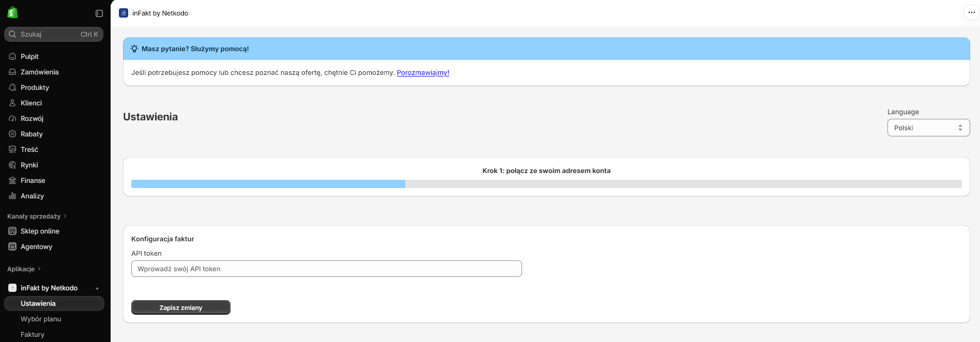This screenshot has width=980, height=342.
Task: Click the search magnifier icon
Action: tap(12, 34)
